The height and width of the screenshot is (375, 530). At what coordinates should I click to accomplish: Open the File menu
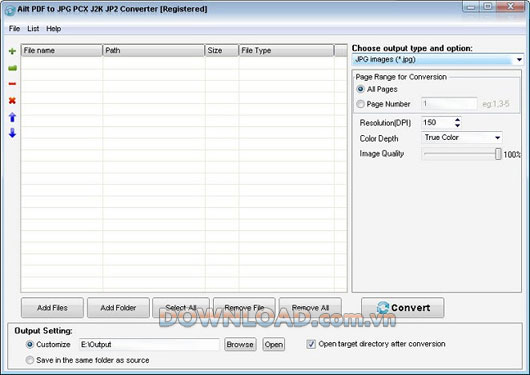14,29
